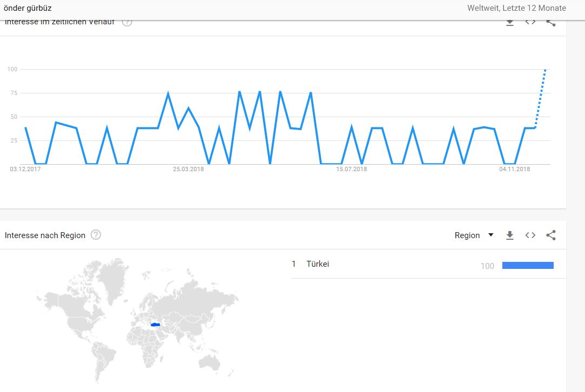Screen dimensions: 585x392
Task: Click the 15.07.2018 date label on axis
Action: click(352, 170)
